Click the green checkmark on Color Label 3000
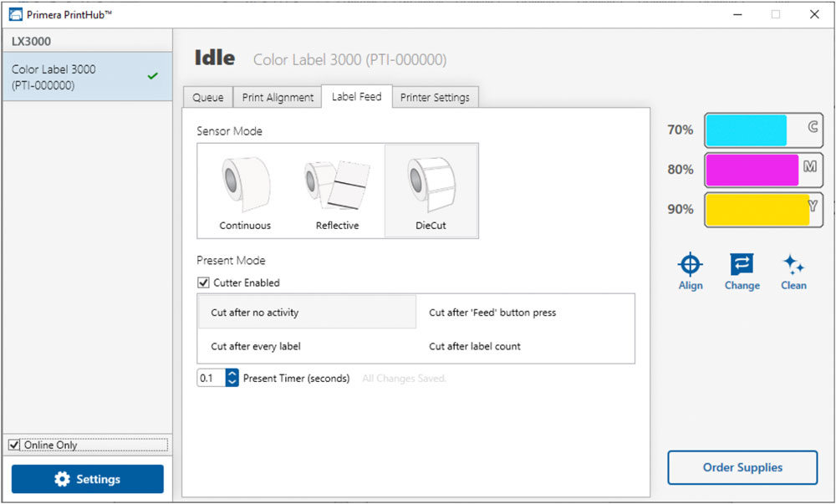836x504 pixels. click(152, 76)
